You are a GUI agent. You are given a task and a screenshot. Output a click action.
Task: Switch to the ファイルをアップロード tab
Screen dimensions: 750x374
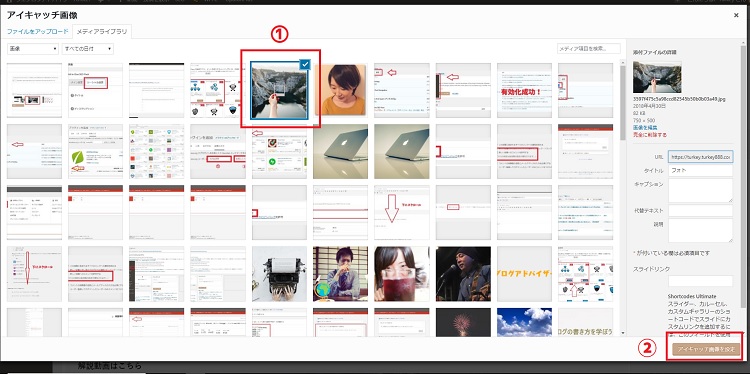pyautogui.click(x=38, y=32)
